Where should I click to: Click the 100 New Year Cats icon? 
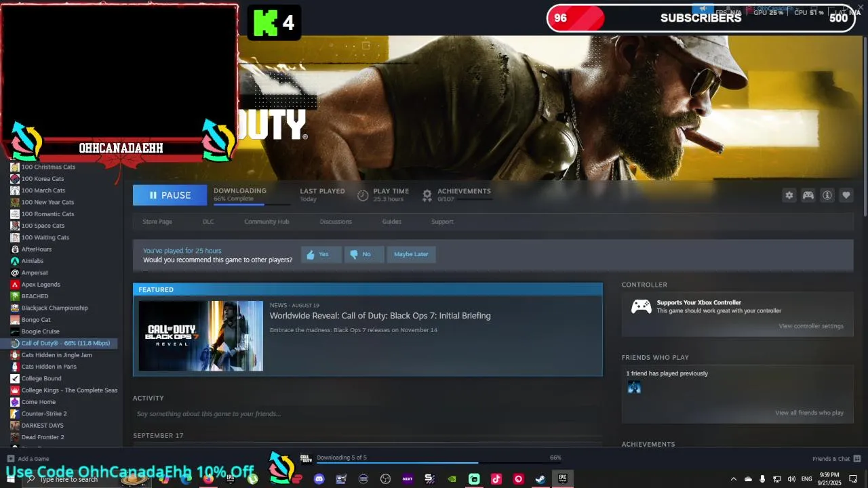click(x=14, y=202)
